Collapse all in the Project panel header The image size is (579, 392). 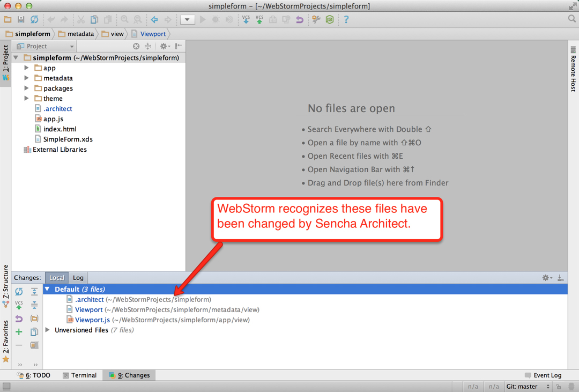[148, 46]
